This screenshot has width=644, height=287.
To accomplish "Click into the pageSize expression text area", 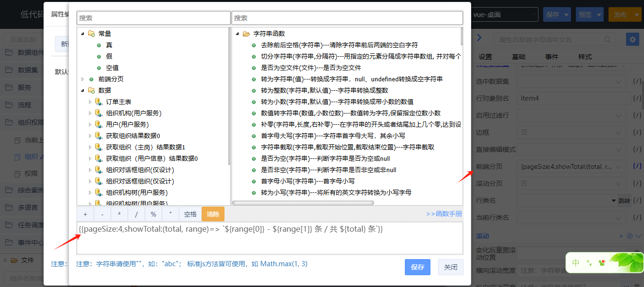I will click(270, 238).
